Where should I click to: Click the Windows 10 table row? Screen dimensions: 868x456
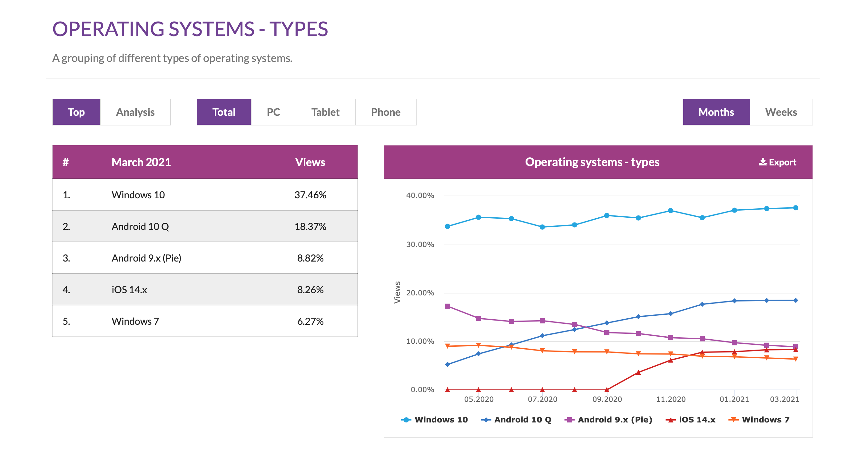[x=205, y=195]
